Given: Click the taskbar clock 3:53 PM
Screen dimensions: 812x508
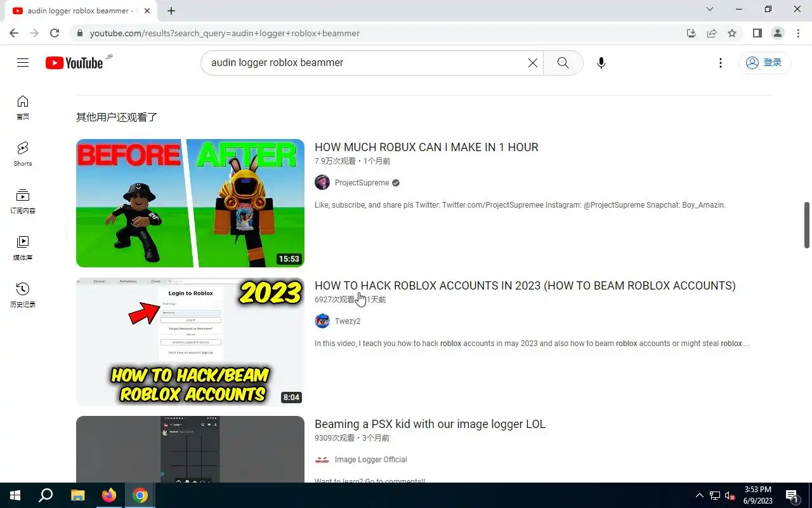Looking at the screenshot, I should pyautogui.click(x=757, y=495).
